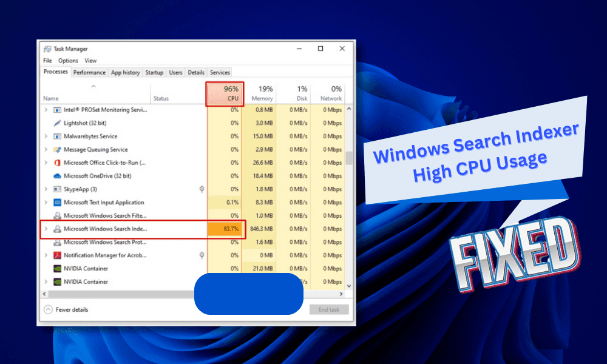Collapse view with the Fewer details chevron

(x=48, y=309)
